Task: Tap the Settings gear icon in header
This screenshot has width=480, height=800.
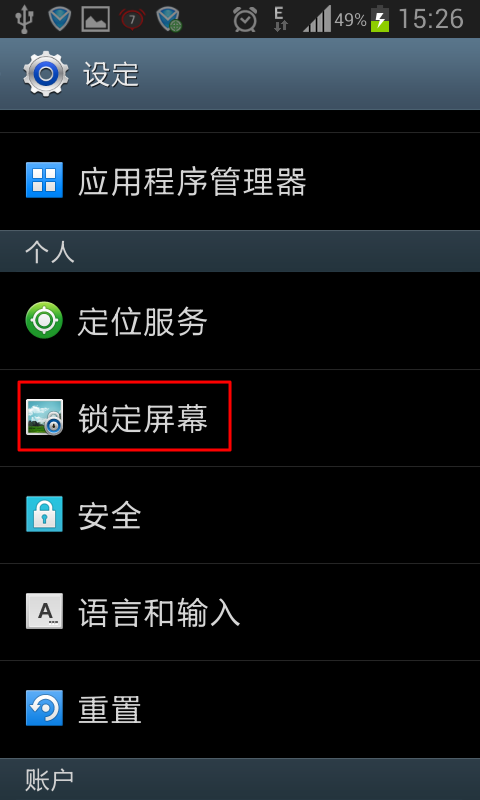Action: (x=46, y=73)
